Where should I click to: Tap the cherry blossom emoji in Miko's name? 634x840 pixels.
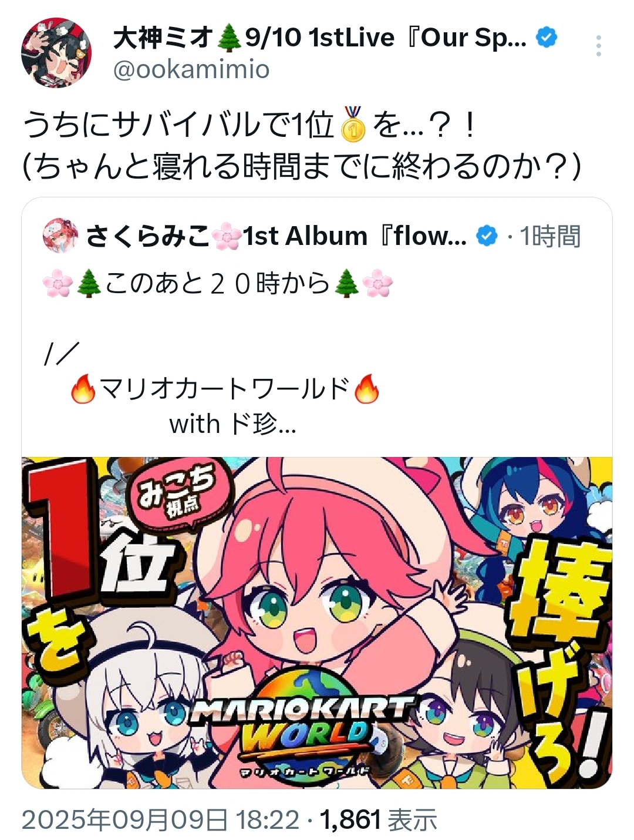click(226, 237)
